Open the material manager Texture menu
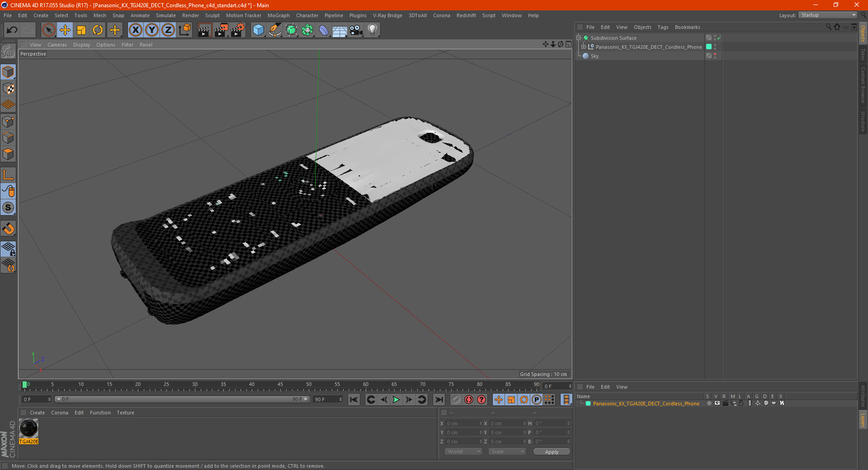Screen dimensions: 868x470 125,413
